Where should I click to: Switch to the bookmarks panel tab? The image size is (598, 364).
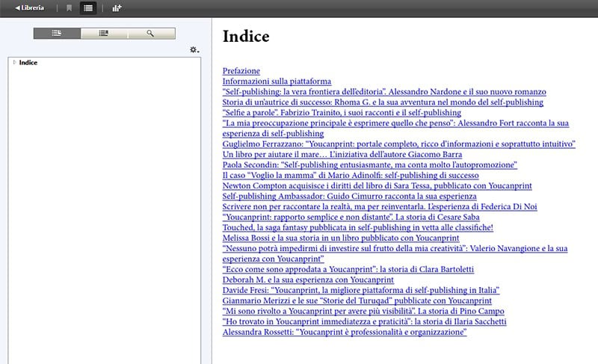[104, 33]
